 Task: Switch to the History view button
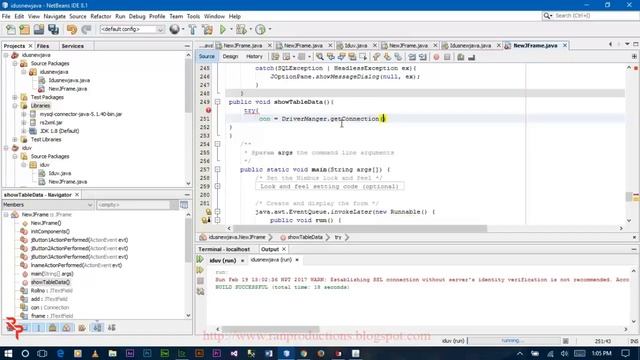[x=254, y=57]
